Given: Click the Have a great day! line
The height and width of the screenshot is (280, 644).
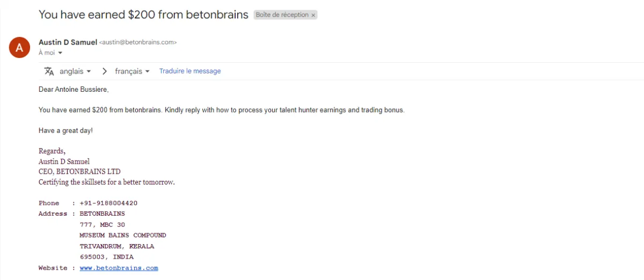Looking at the screenshot, I should [x=65, y=130].
